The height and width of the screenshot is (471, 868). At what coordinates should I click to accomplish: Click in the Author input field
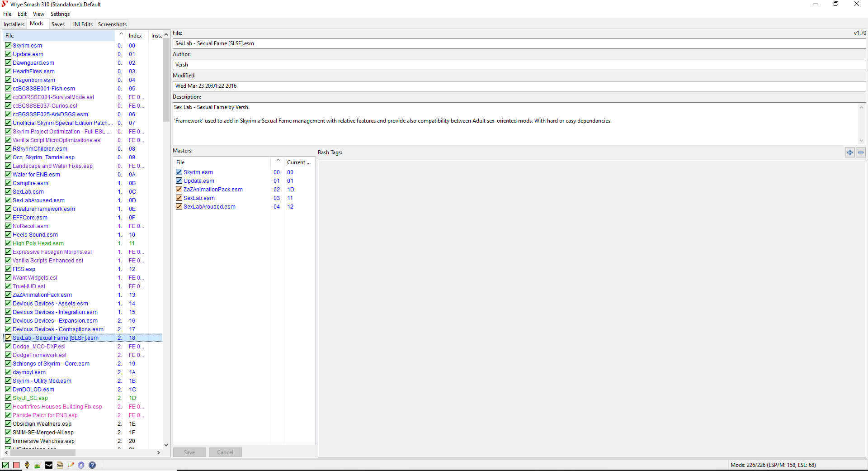coord(519,65)
